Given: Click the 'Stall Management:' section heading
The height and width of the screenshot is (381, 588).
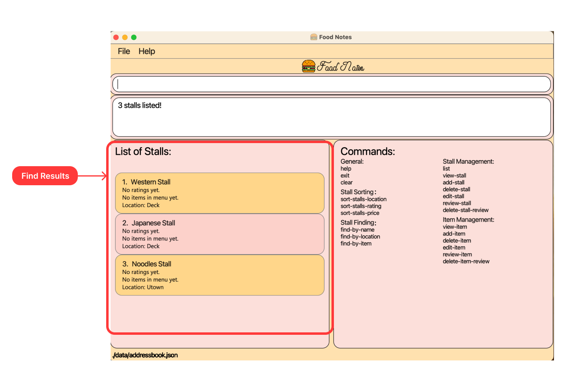Looking at the screenshot, I should coord(468,161).
